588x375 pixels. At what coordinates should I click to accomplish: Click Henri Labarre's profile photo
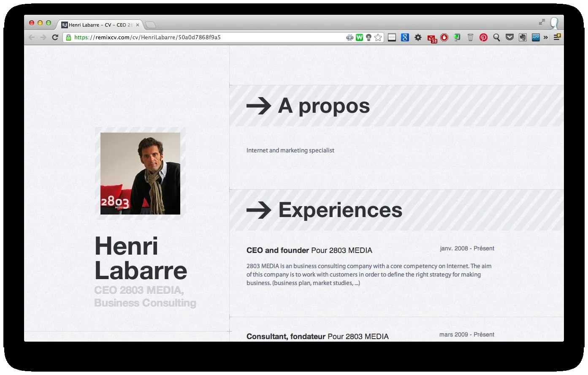click(141, 174)
